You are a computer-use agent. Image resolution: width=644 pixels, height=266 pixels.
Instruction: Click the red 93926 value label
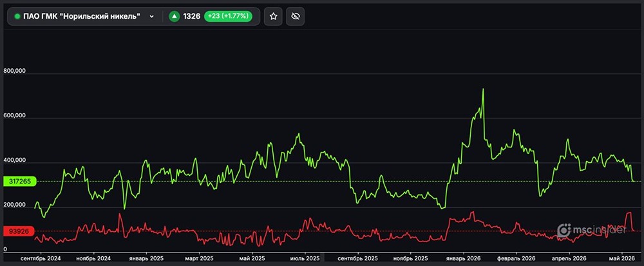tap(18, 231)
